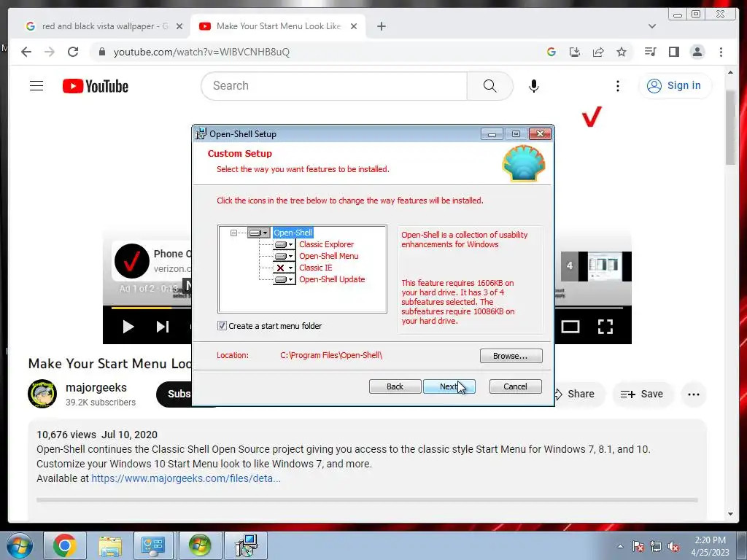Screen dimensions: 747x560
Task: Click the Google icon in address bar
Action: 551,52
